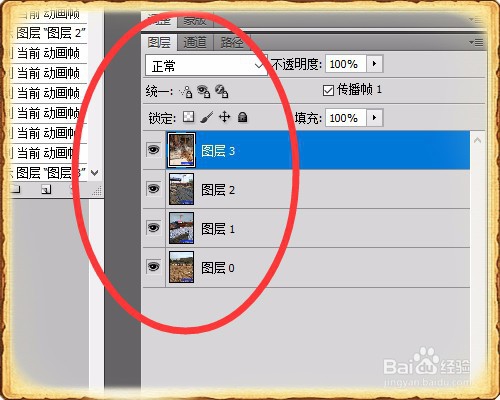Open the 不透明度 slider arrow

coord(375,63)
